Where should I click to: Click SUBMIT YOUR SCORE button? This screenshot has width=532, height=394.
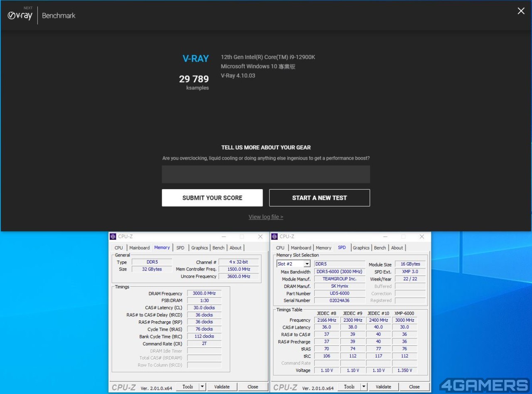(x=212, y=198)
